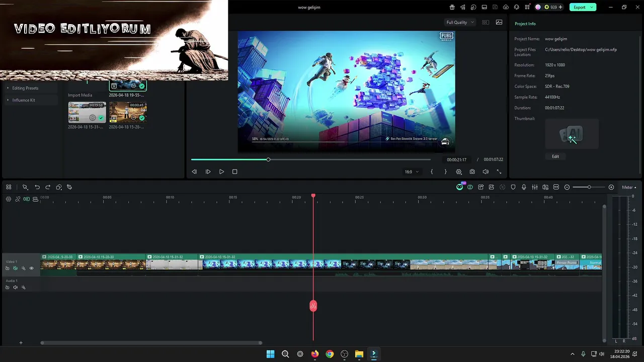The width and height of the screenshot is (644, 362).
Task: Open the timeline layout grid icon
Action: coord(9,187)
